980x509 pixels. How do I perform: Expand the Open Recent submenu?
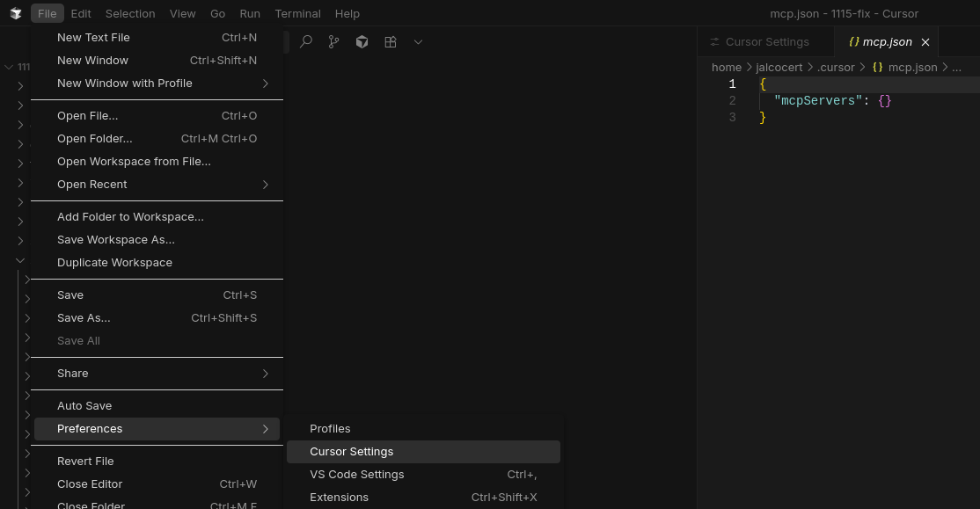click(157, 185)
